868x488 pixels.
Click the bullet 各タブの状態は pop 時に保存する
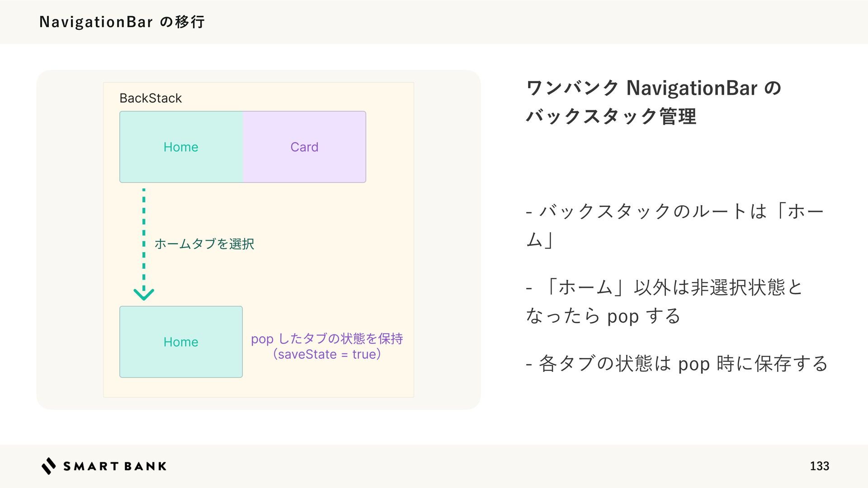(677, 363)
